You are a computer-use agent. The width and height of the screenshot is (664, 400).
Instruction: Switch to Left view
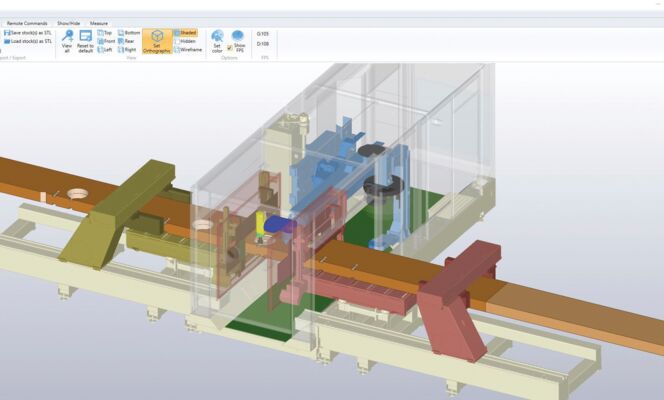click(105, 49)
